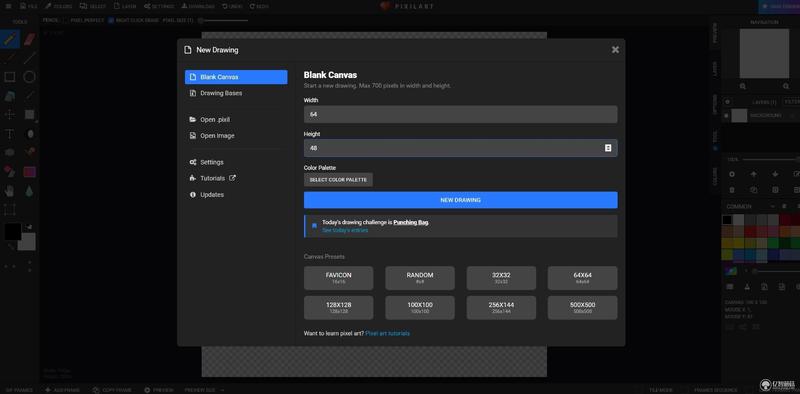This screenshot has width=800, height=394.
Task: Choose the 500x500 canvas preset
Action: point(583,308)
